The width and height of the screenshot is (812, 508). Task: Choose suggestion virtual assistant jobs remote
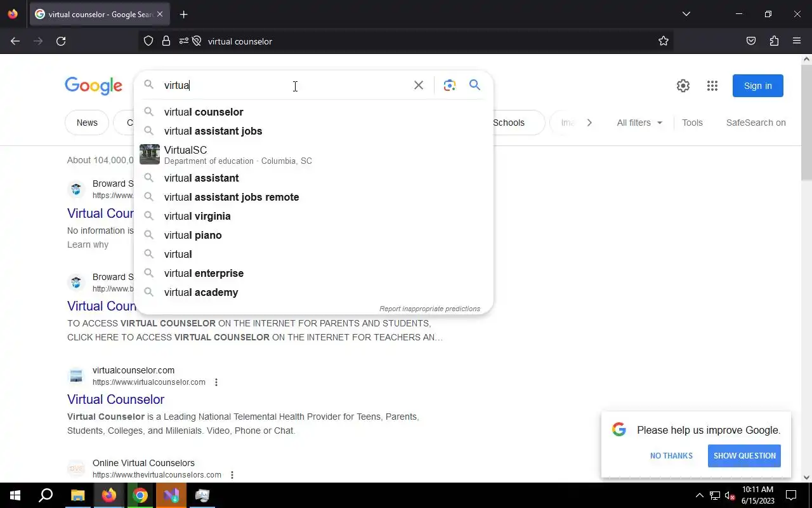point(313,197)
